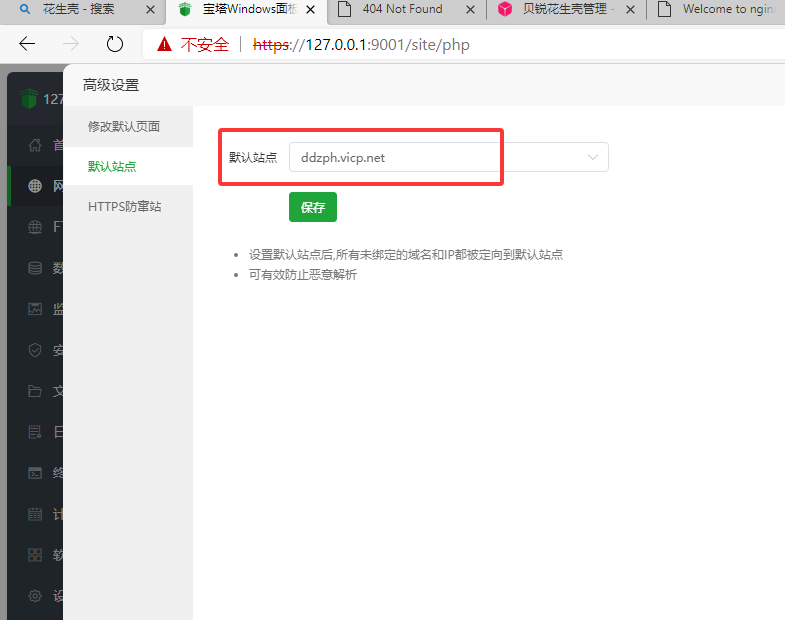Go back using the browser back arrow

pos(27,44)
